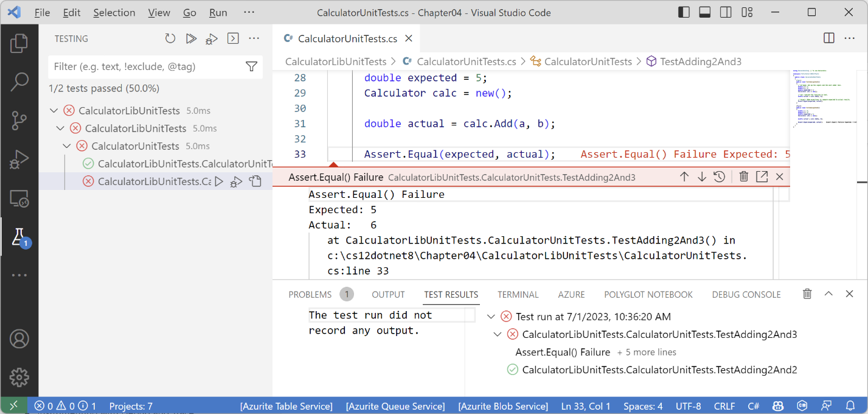Clear all test results in panel
Viewport: 868px width, 414px height.
[807, 294]
